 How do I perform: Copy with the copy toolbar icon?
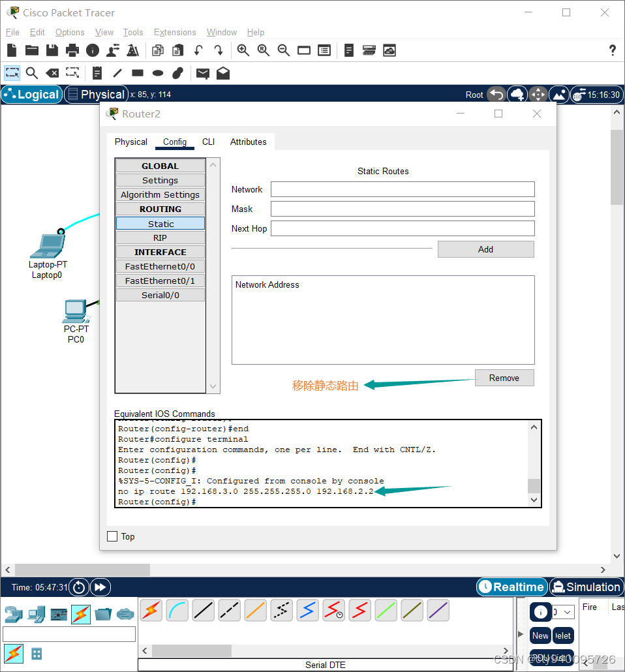click(158, 51)
